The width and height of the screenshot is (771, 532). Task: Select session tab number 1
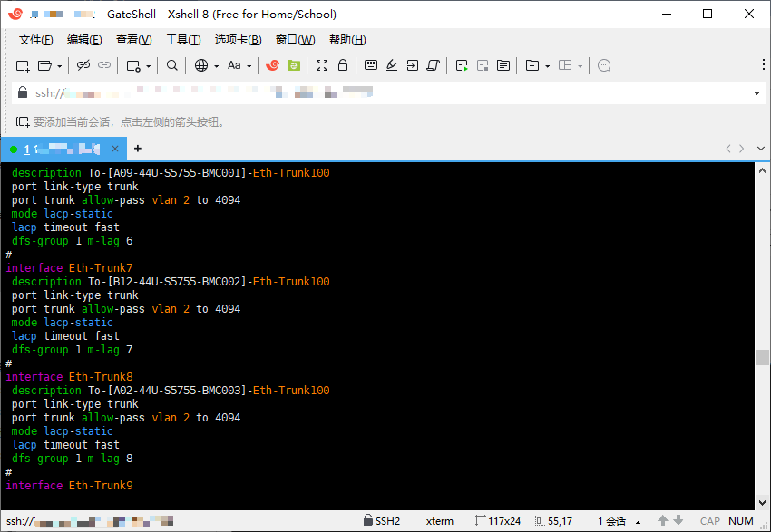coord(63,149)
